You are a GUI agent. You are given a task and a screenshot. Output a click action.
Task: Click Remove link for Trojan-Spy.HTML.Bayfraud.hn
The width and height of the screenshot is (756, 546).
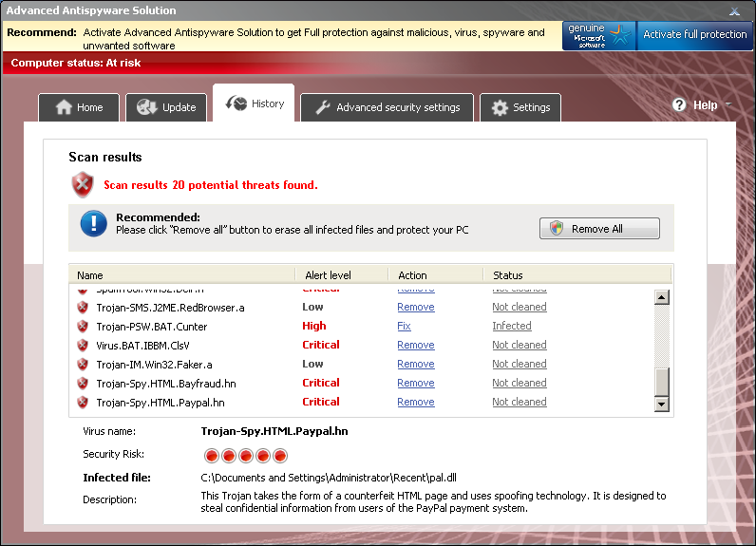pyautogui.click(x=416, y=383)
